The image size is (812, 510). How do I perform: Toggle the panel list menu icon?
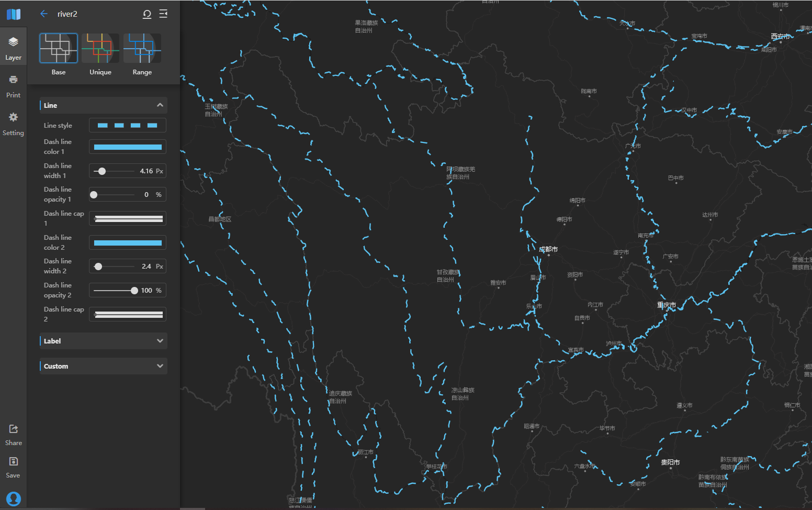(x=163, y=14)
